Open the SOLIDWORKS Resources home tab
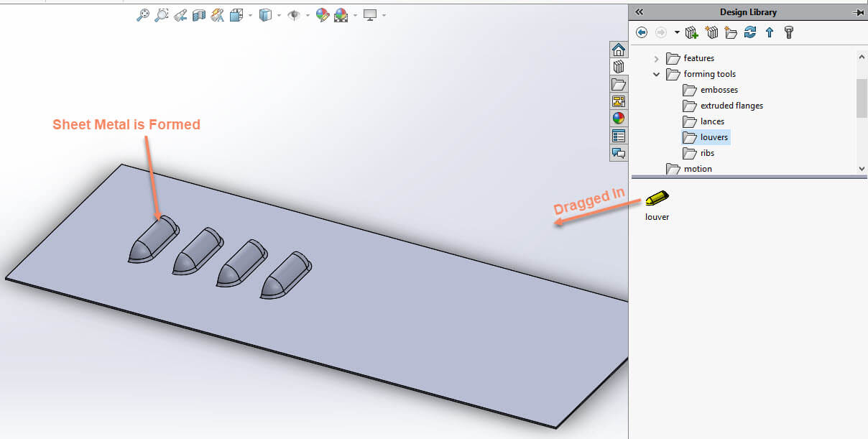868x439 pixels. [618, 50]
